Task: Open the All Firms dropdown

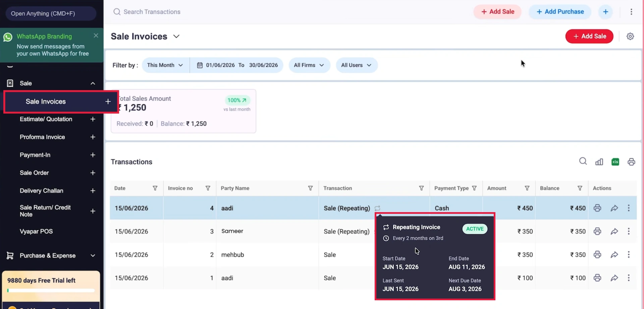Action: pos(309,65)
